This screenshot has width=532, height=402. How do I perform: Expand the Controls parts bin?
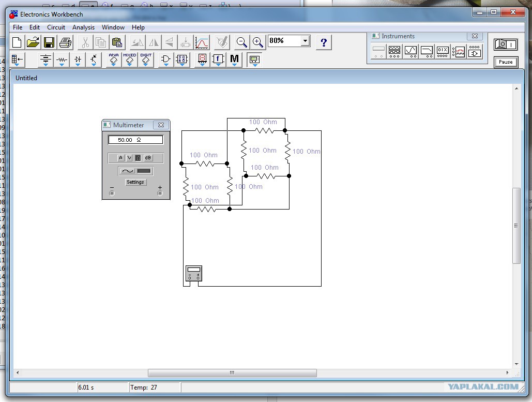tap(218, 60)
